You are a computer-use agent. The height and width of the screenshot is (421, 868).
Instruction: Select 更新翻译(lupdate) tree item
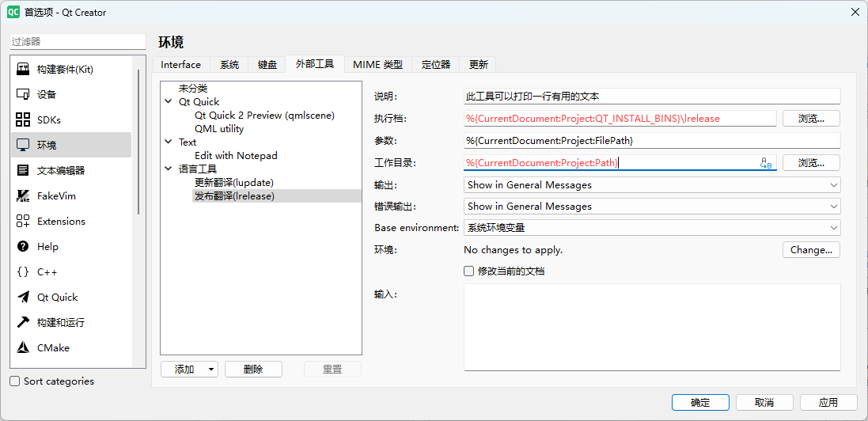(234, 182)
